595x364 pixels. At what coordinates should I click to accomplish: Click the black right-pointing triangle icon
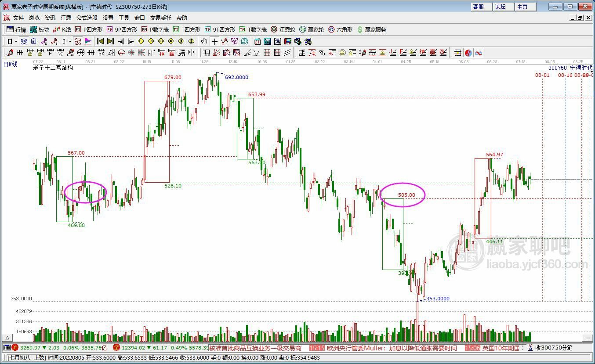point(131,41)
